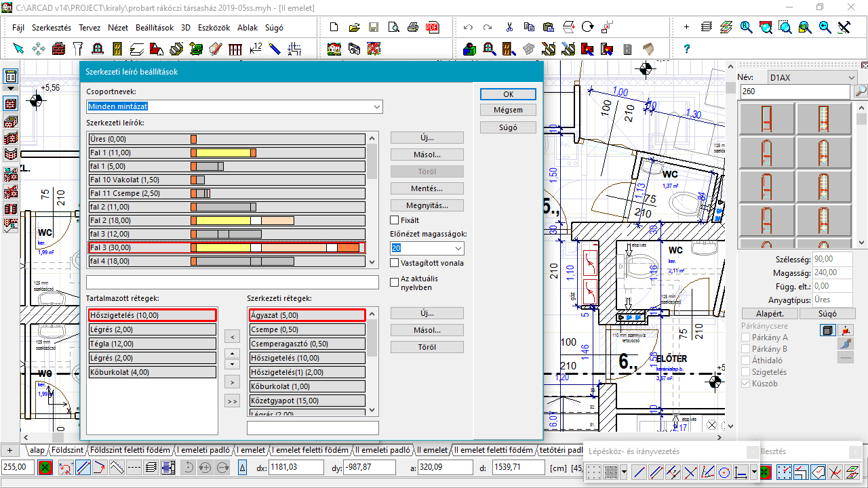868x488 pixels.
Task: Click the blue question mark help icon
Action: [686, 49]
